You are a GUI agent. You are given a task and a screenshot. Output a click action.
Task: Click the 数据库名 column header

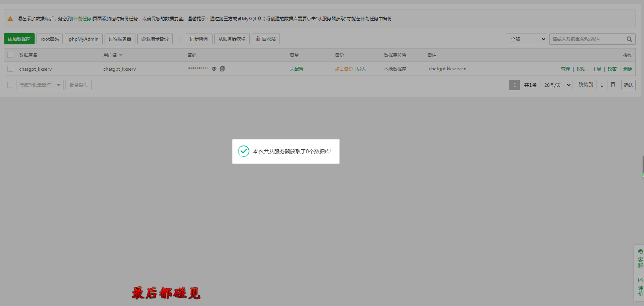tap(28, 55)
